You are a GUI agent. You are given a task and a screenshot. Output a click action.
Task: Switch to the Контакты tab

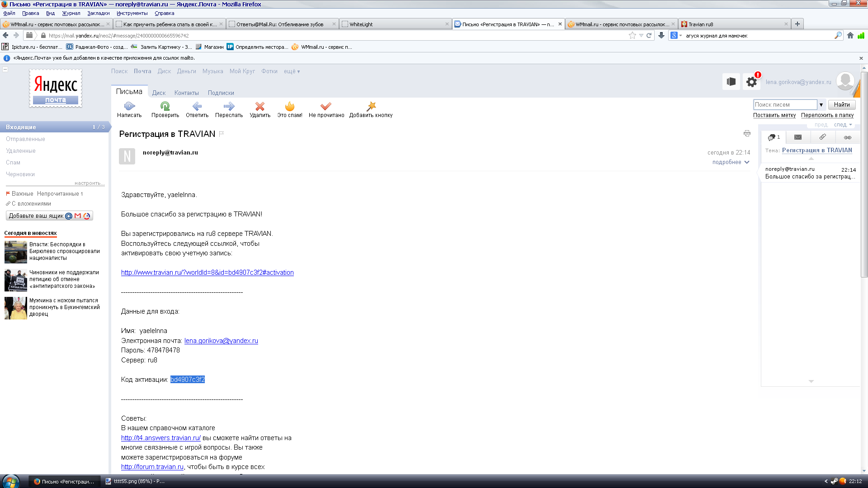click(186, 93)
